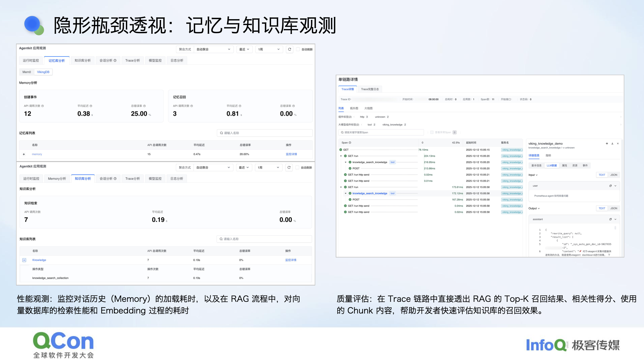
Task: Click refresh icon in the memory analysis panel
Action: coord(289,49)
